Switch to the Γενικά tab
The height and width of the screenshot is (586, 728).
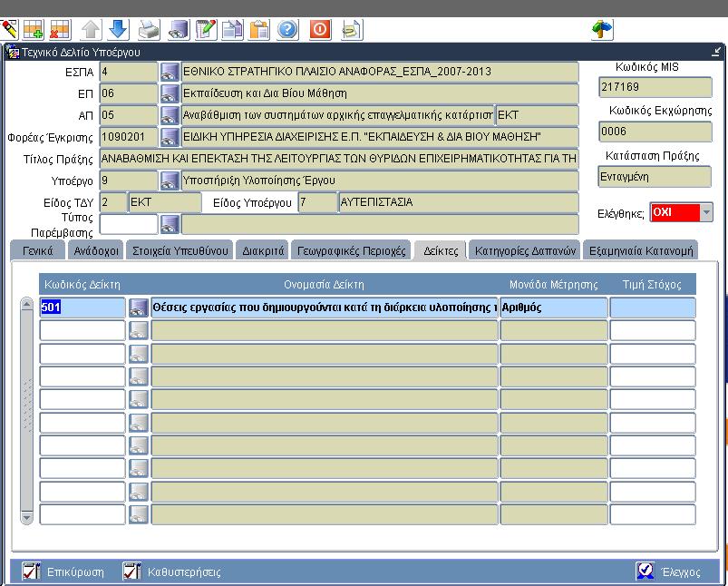coord(37,251)
